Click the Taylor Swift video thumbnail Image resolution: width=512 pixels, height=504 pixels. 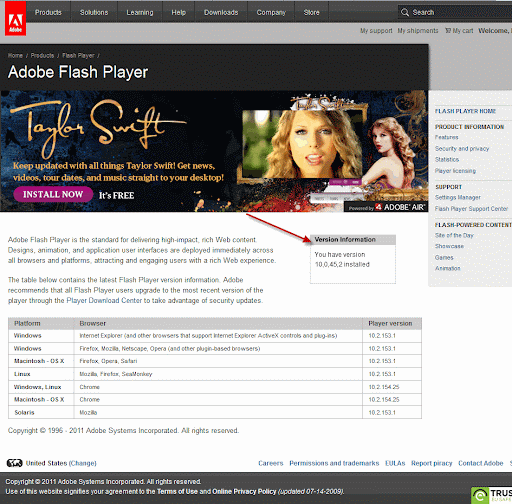pos(302,144)
